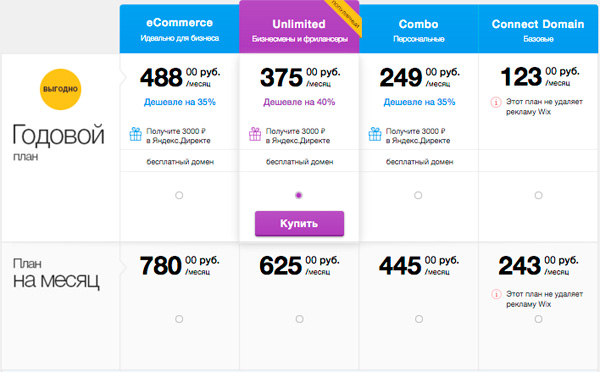Select Combo yearly plan radio button

(418, 195)
